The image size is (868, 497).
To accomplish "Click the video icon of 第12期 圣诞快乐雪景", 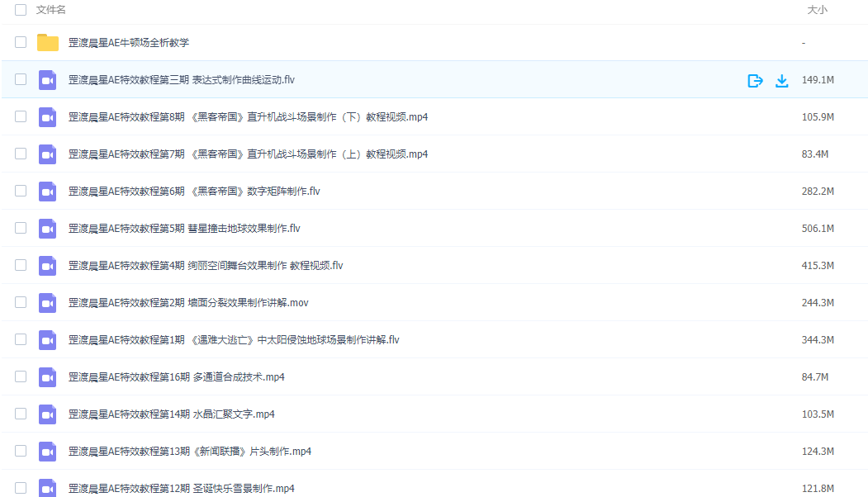I will pyautogui.click(x=47, y=488).
